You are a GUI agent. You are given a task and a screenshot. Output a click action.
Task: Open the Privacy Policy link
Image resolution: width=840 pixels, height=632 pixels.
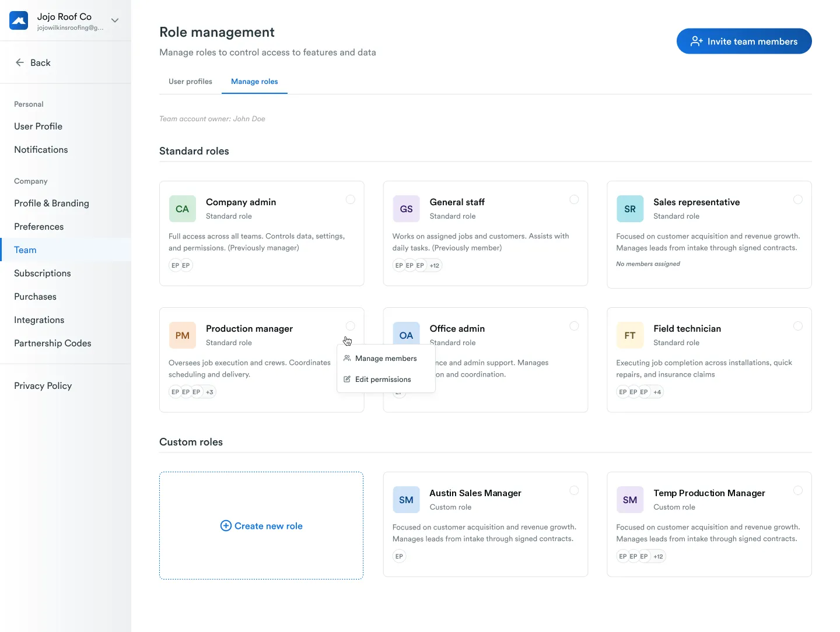tap(43, 386)
